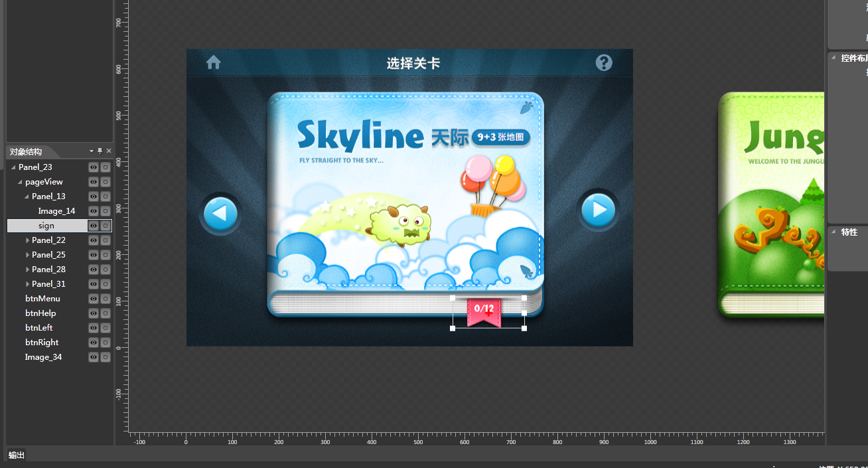This screenshot has height=468, width=868.
Task: Toggle visibility eye of Panel_31
Action: (x=94, y=284)
